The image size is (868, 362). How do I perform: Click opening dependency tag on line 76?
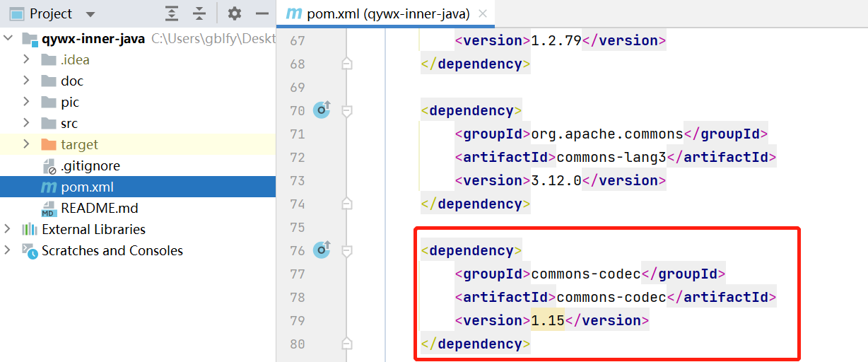(471, 250)
